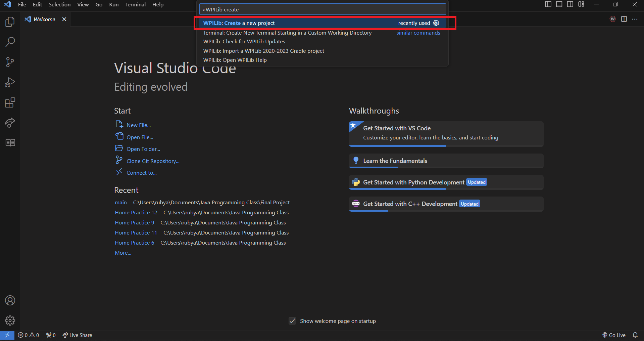Open the Selection menu
This screenshot has width=644, height=341.
point(59,5)
